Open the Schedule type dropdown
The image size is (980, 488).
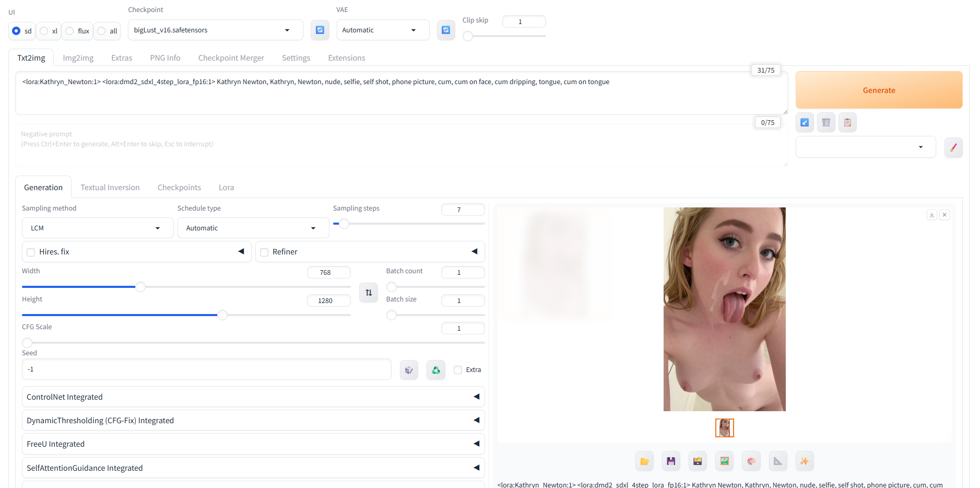pos(253,228)
